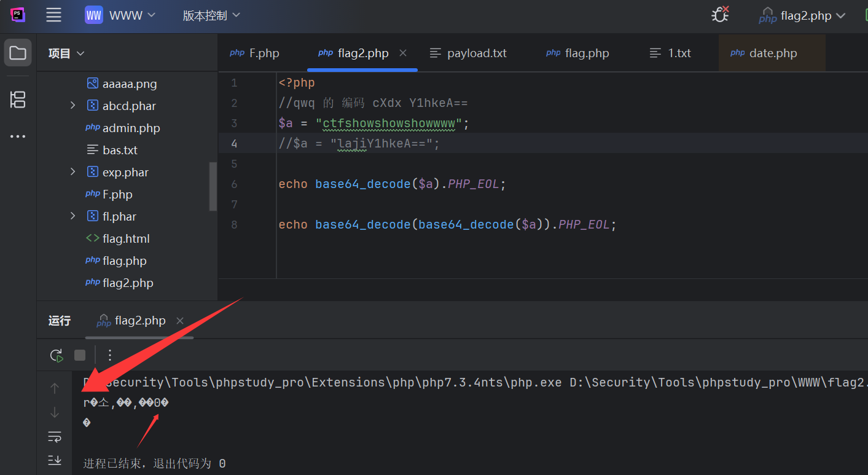
Task: Switch to the F.php editor tab
Action: (x=254, y=53)
